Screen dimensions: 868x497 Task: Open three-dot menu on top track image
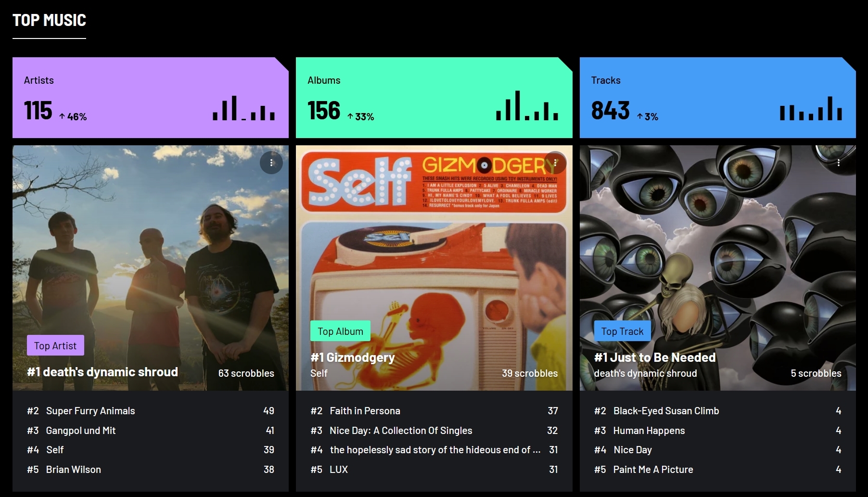(x=839, y=163)
